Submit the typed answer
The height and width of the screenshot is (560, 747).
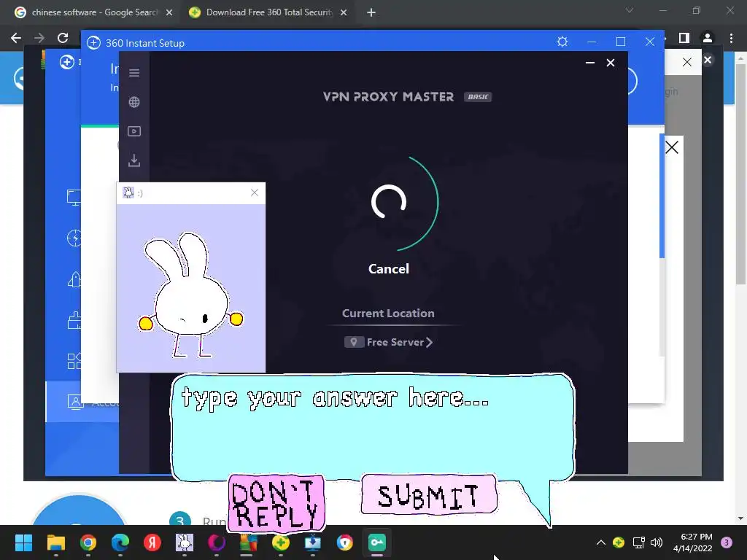pyautogui.click(x=429, y=495)
